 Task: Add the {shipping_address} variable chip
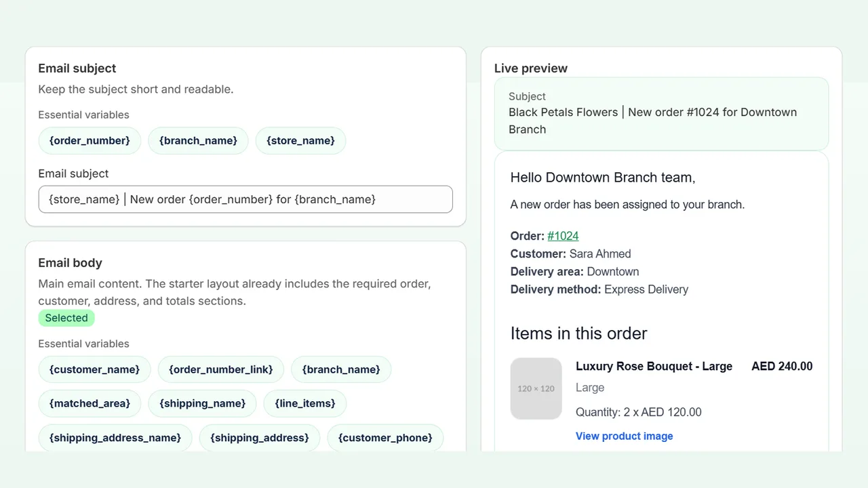pyautogui.click(x=260, y=438)
